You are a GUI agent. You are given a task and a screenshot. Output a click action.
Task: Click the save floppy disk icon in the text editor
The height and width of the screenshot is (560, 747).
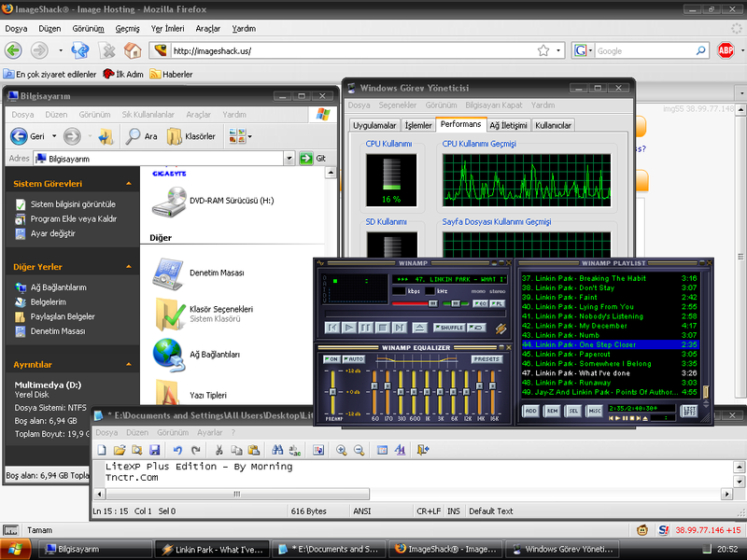(154, 450)
